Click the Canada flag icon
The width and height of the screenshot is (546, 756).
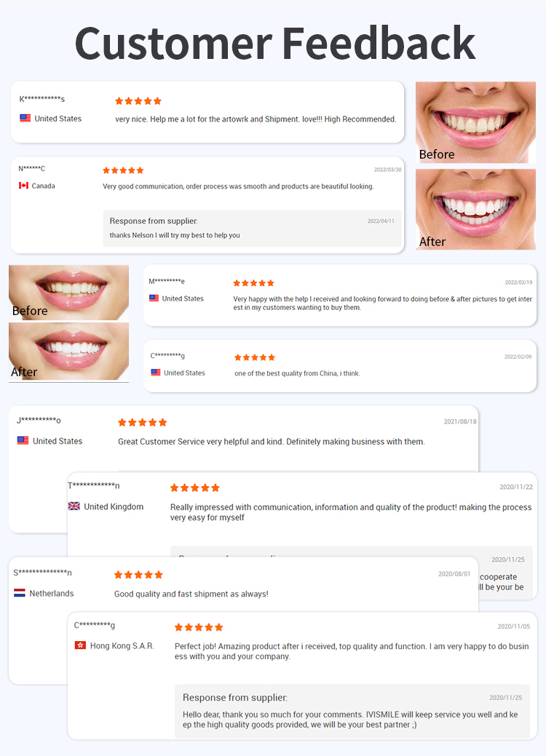coord(23,186)
